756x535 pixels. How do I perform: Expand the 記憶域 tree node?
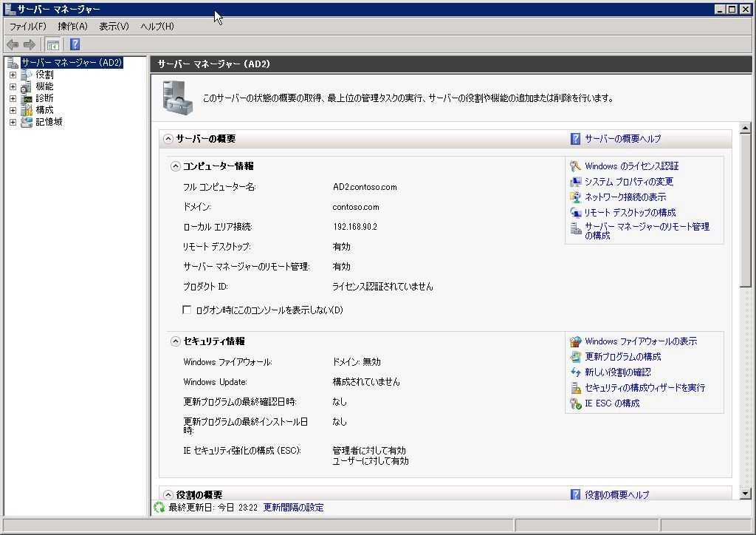point(13,122)
